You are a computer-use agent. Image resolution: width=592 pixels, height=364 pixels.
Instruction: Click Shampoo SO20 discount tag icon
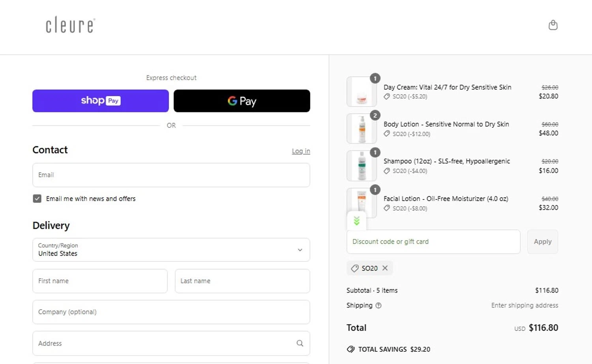tap(387, 171)
